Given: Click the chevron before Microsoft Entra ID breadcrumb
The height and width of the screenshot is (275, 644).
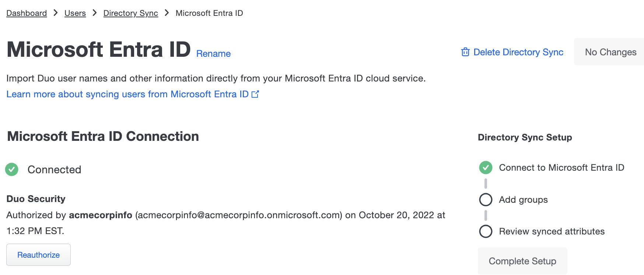Looking at the screenshot, I should pos(167,13).
